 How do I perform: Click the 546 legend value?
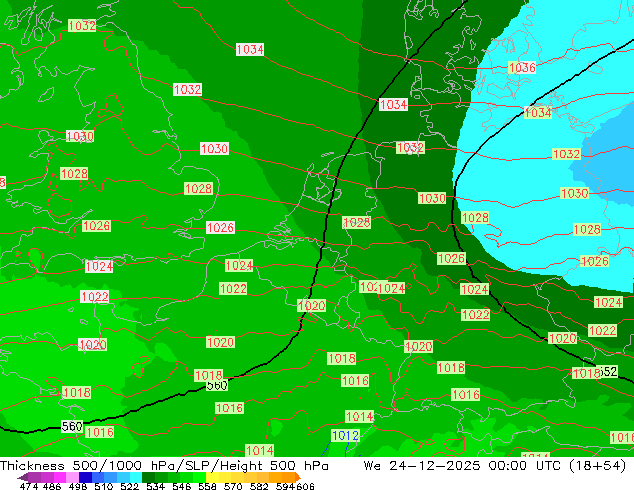click(x=182, y=486)
